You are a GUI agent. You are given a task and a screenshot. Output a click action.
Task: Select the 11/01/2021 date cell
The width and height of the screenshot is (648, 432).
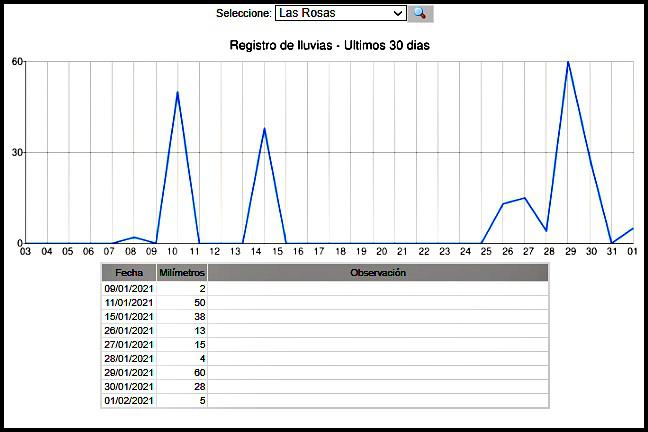[129, 302]
